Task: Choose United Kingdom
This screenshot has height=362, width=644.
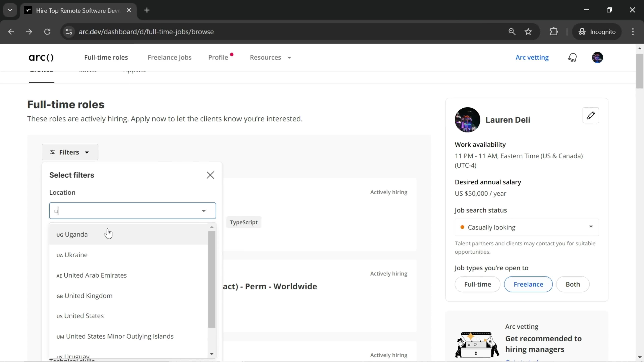Action: pos(128,296)
